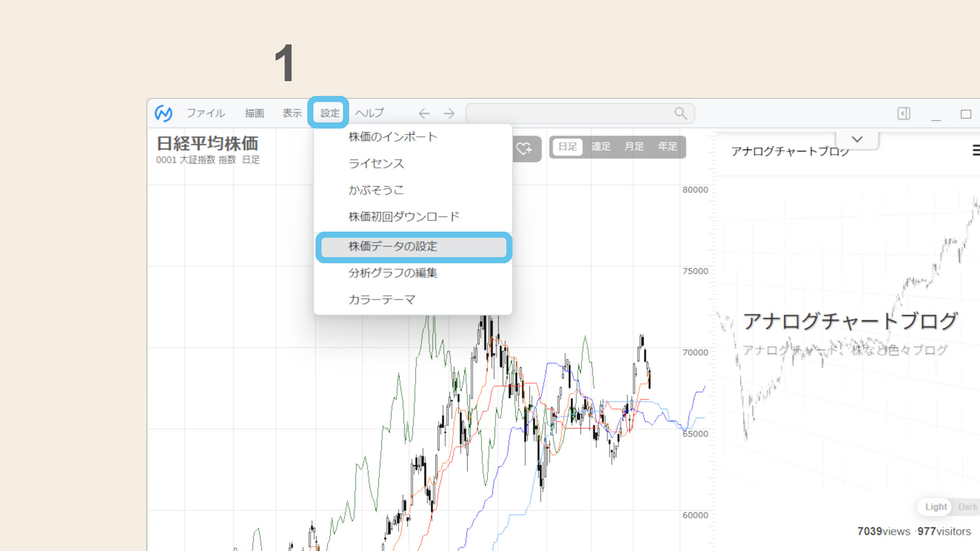Open the アナログチャートブログ large title link
980x551 pixels.
[x=850, y=321]
